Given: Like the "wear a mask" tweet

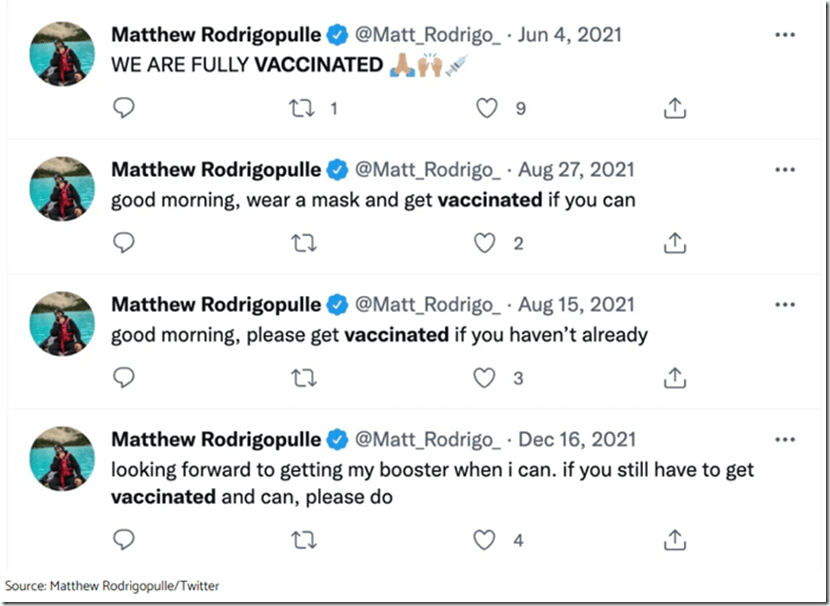Looking at the screenshot, I should coord(486,243).
